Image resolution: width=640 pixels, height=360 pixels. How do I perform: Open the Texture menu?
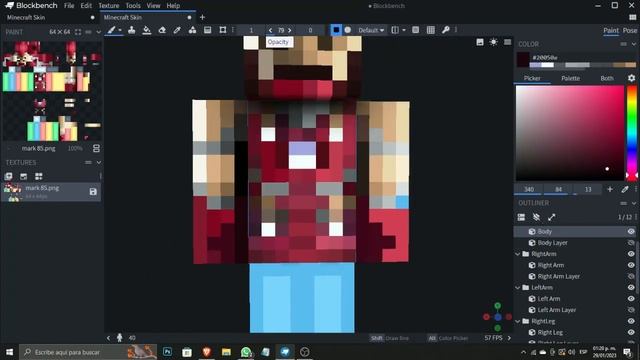(109, 6)
